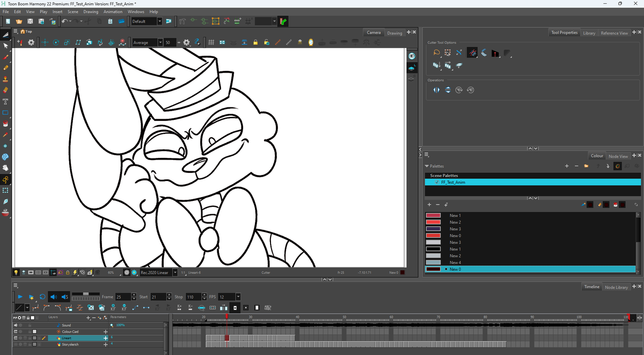This screenshot has width=644, height=355.
Task: Play the animation in timeline
Action: tap(20, 296)
